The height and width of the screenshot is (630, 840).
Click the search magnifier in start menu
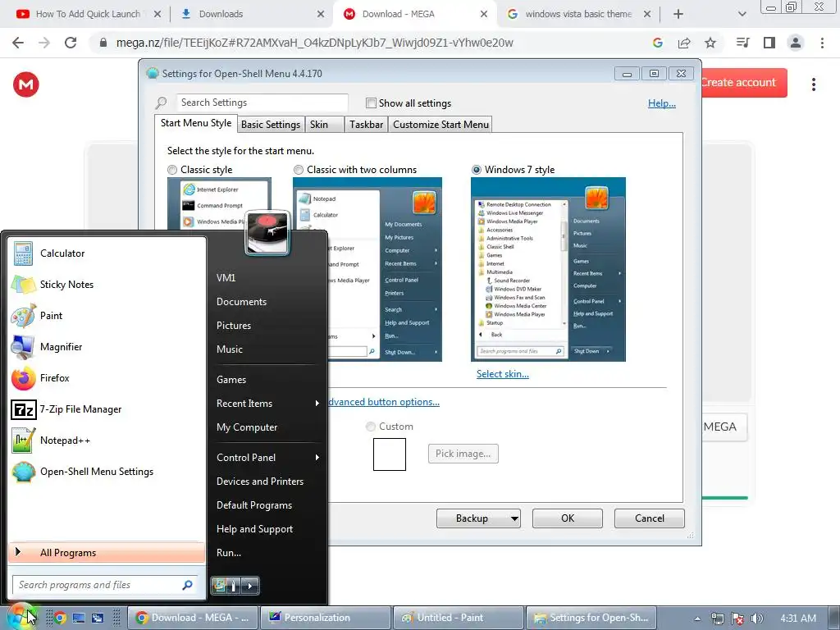(187, 585)
